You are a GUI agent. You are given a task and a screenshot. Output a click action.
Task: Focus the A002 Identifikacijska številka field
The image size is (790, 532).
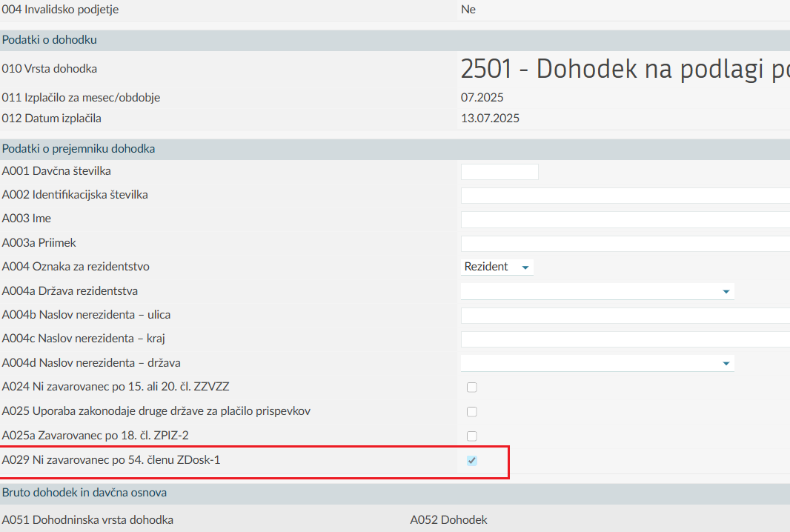(625, 196)
